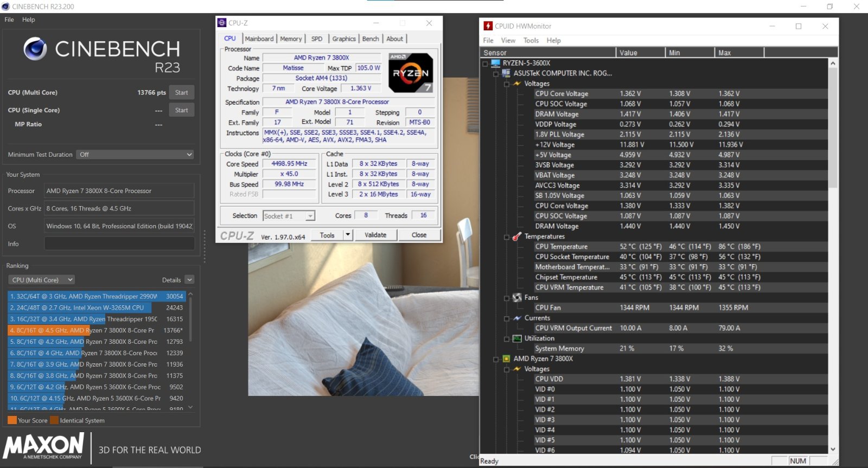Screen dimensions: 868x468
Task: Collapse the Fans node
Action: point(507,298)
